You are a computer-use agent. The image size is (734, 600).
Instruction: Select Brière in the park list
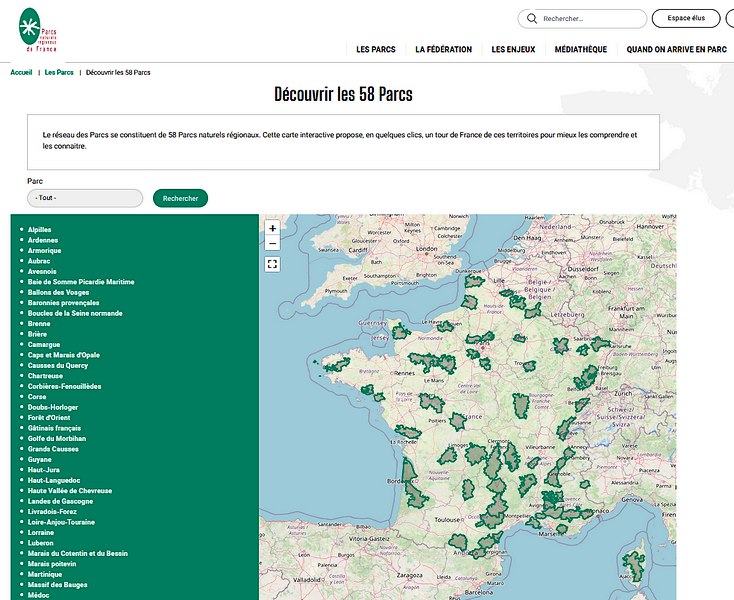pos(37,334)
